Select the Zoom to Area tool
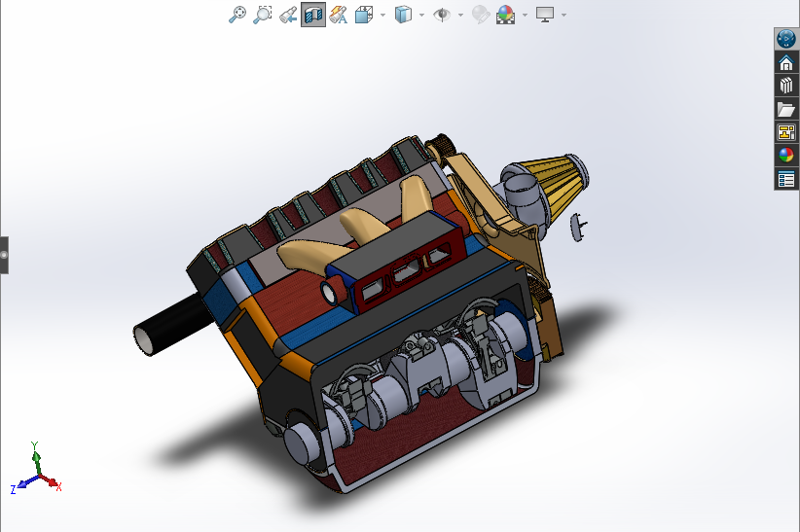 (263, 15)
